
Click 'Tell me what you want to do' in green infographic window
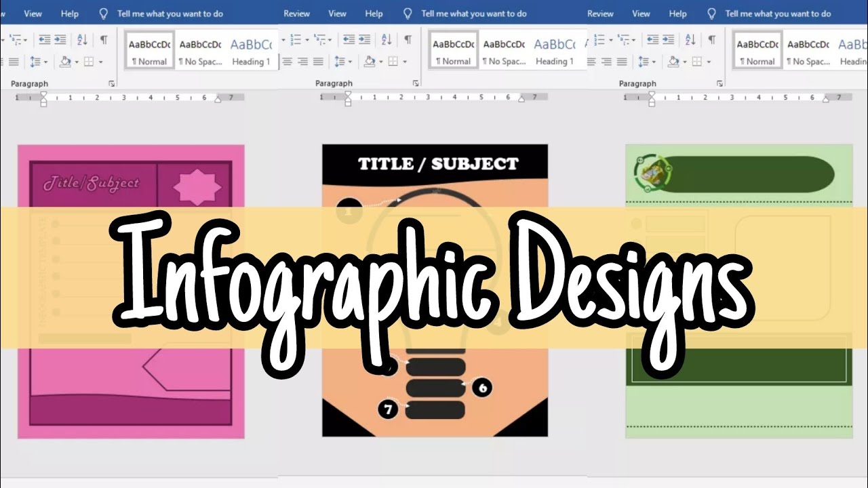(x=777, y=14)
